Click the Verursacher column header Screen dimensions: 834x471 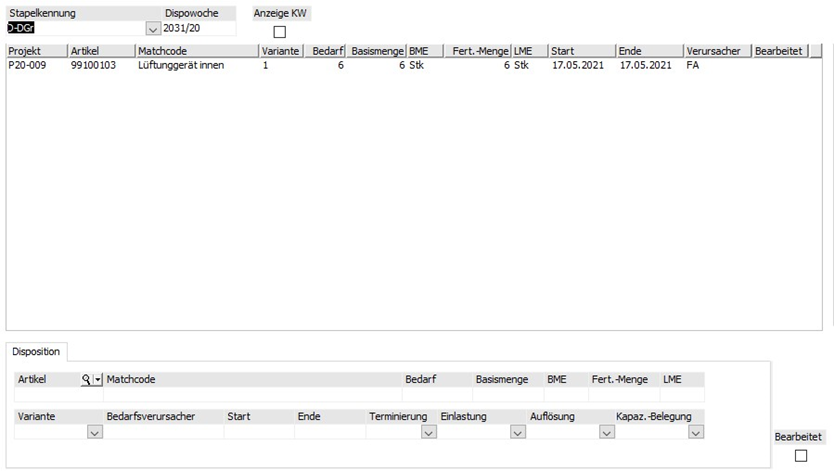click(717, 50)
